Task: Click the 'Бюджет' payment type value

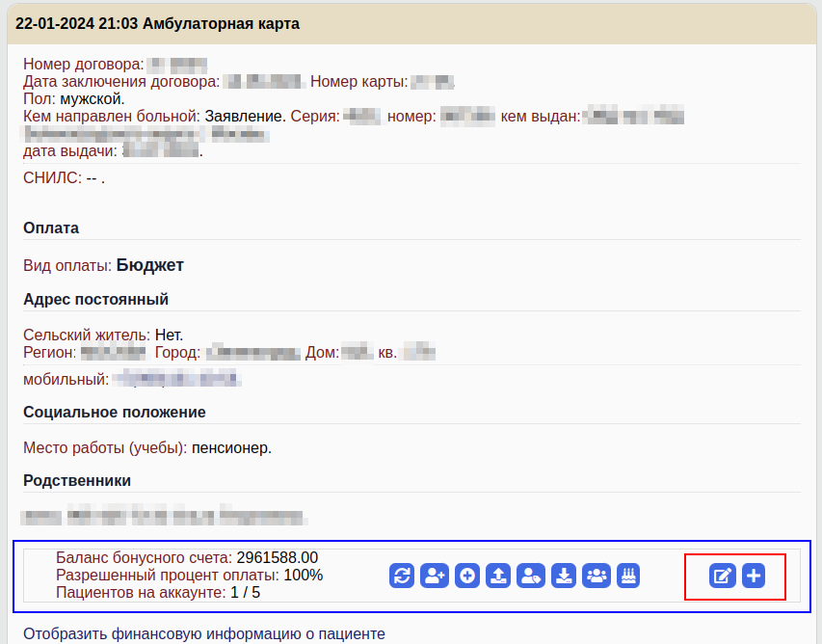Action: (x=150, y=265)
